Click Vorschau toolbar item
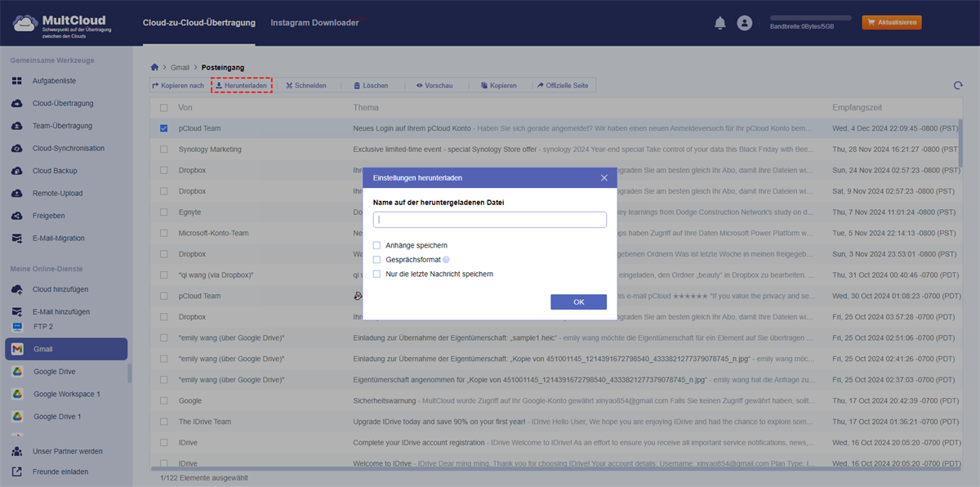The width and height of the screenshot is (980, 487). click(x=434, y=85)
